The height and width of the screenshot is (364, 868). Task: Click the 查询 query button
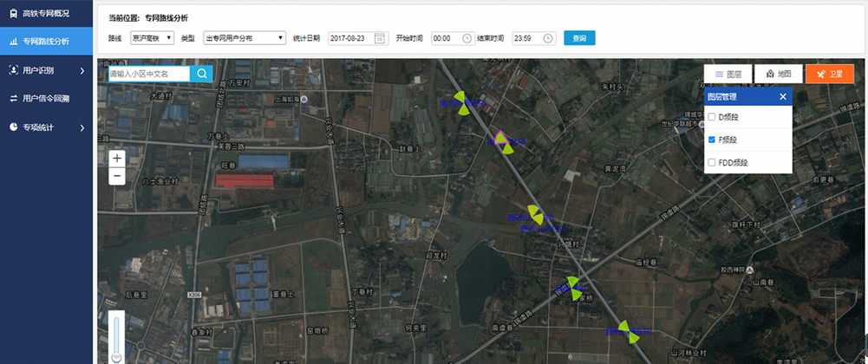click(x=579, y=38)
